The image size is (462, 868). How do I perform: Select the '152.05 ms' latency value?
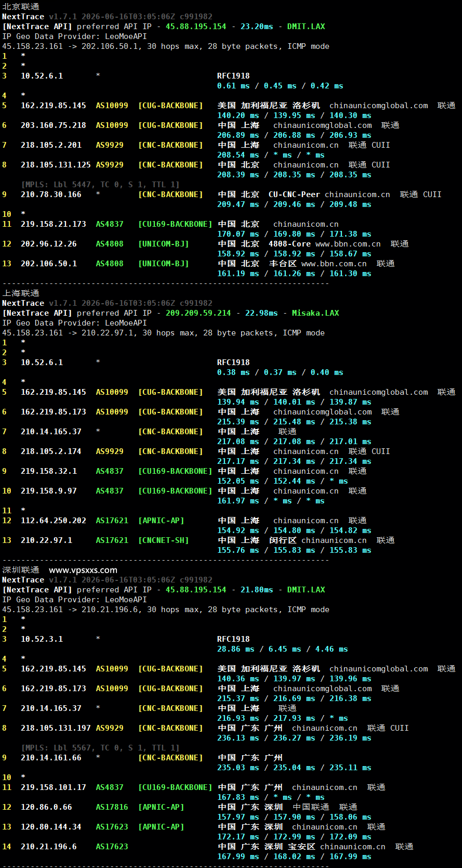tap(238, 481)
